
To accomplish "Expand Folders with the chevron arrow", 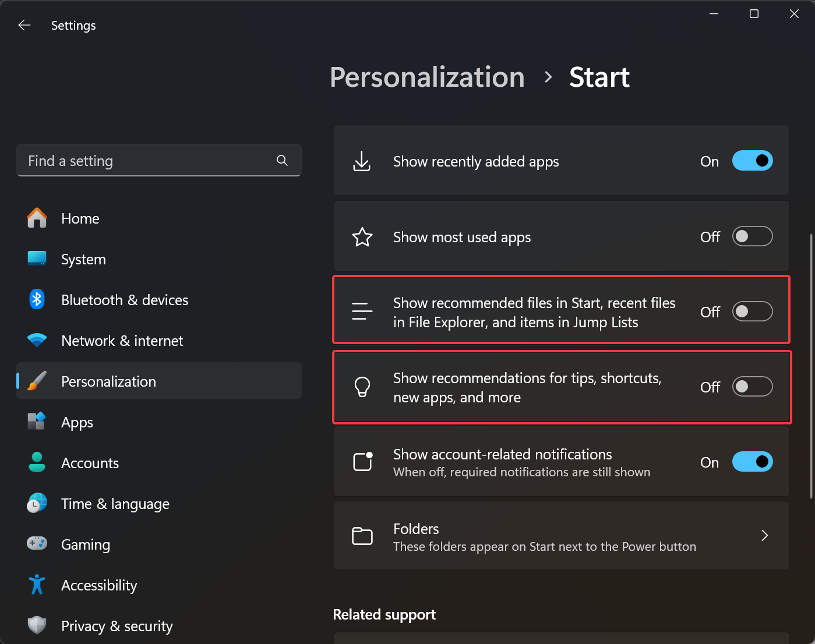I will point(764,536).
